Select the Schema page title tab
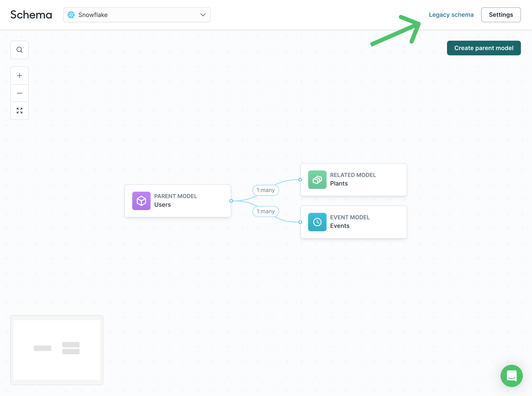Image resolution: width=532 pixels, height=396 pixels. pos(31,14)
